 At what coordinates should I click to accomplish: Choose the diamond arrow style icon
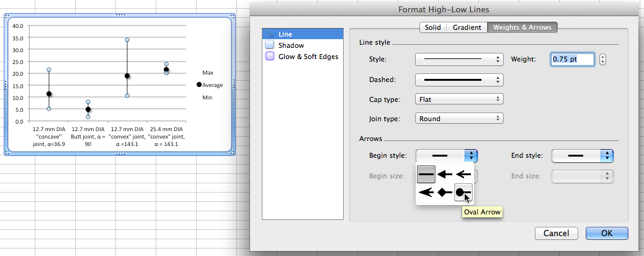point(445,192)
